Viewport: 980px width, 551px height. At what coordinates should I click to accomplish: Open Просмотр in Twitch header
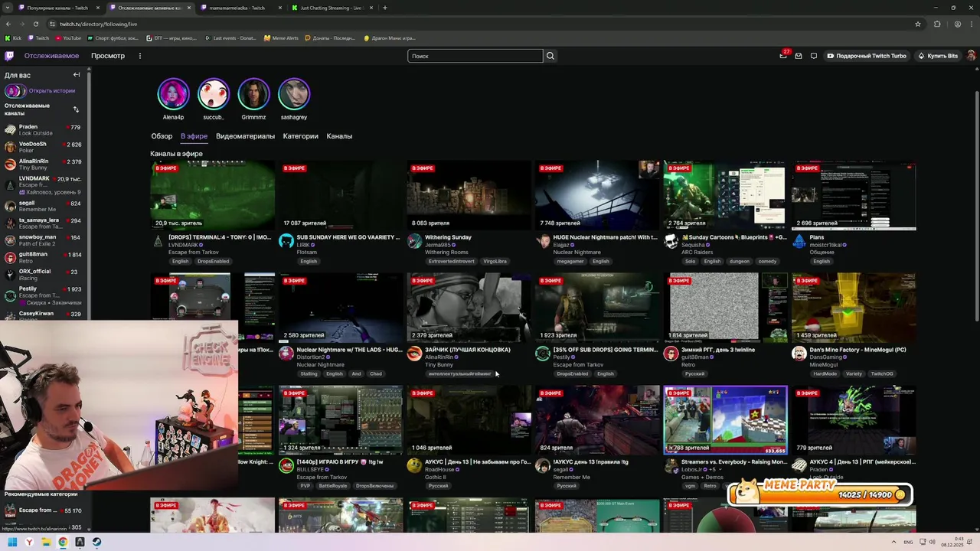click(108, 56)
